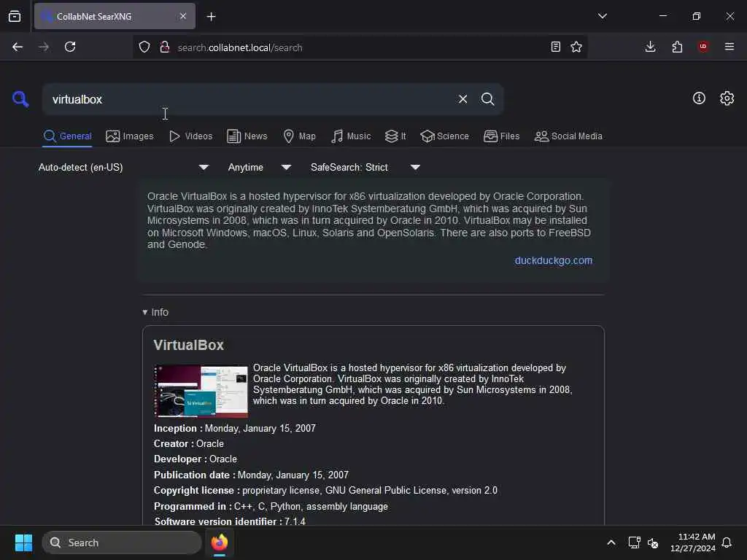The width and height of the screenshot is (747, 560).
Task: Switch to It search category
Action: tap(395, 136)
